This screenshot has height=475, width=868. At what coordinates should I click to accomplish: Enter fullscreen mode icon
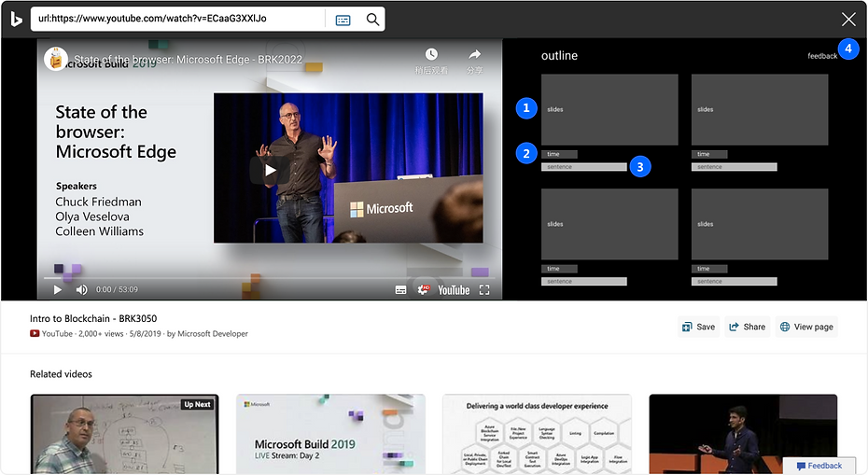coord(484,290)
